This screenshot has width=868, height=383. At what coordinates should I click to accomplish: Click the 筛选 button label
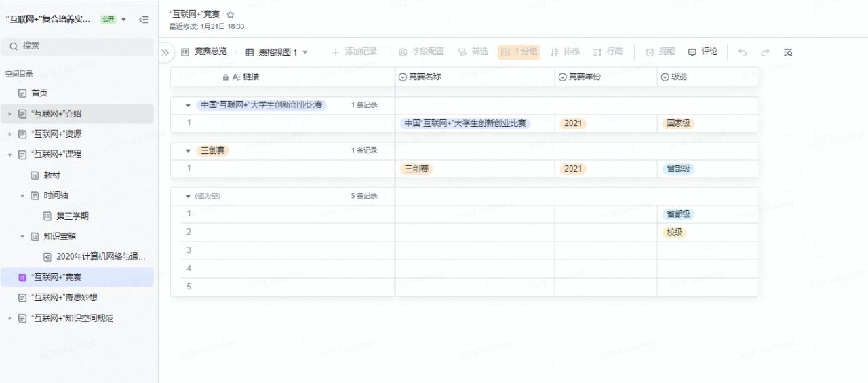479,52
